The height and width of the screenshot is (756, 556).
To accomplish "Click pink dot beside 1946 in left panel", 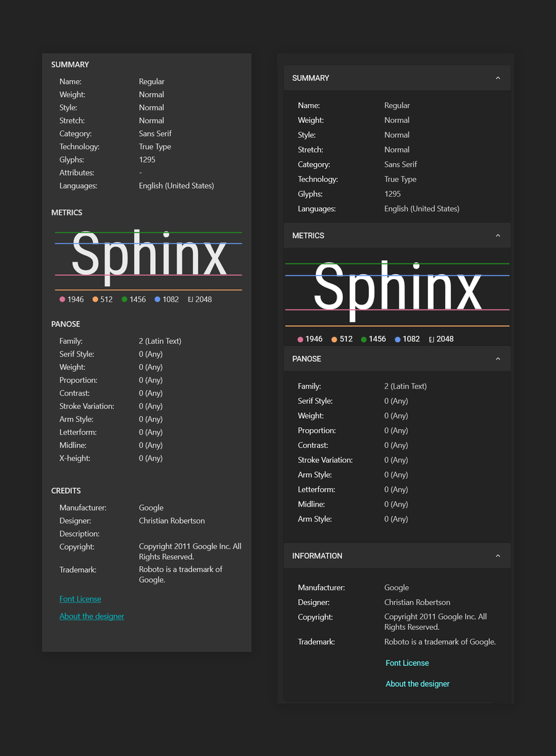I will [62, 300].
